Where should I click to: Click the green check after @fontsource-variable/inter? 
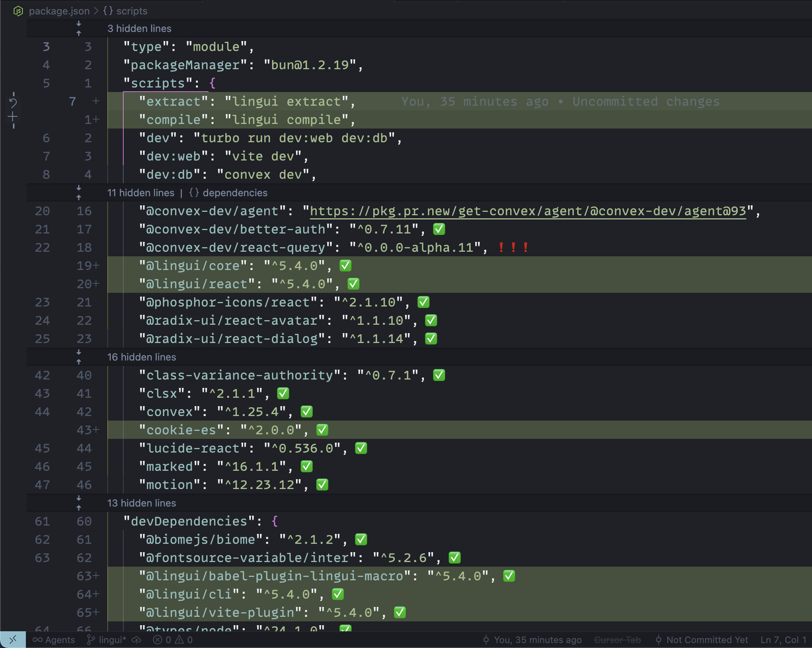pos(455,558)
